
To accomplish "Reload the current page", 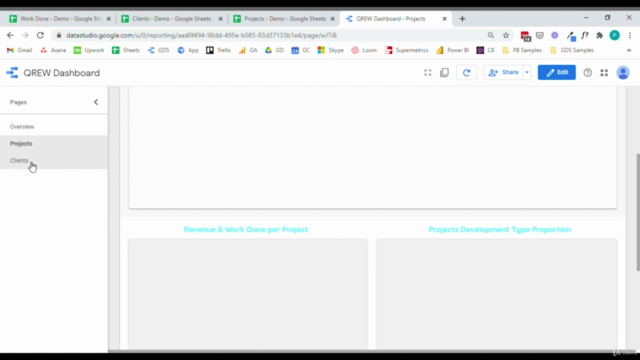I will click(40, 36).
